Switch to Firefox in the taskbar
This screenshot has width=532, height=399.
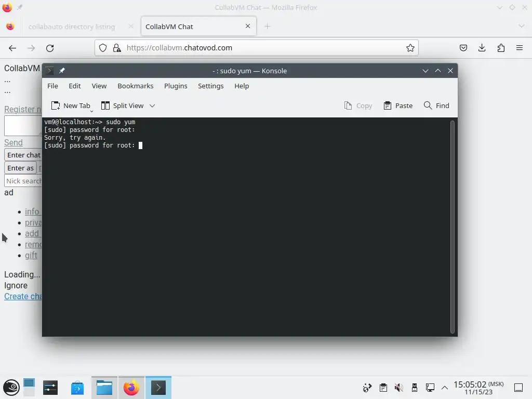131,388
